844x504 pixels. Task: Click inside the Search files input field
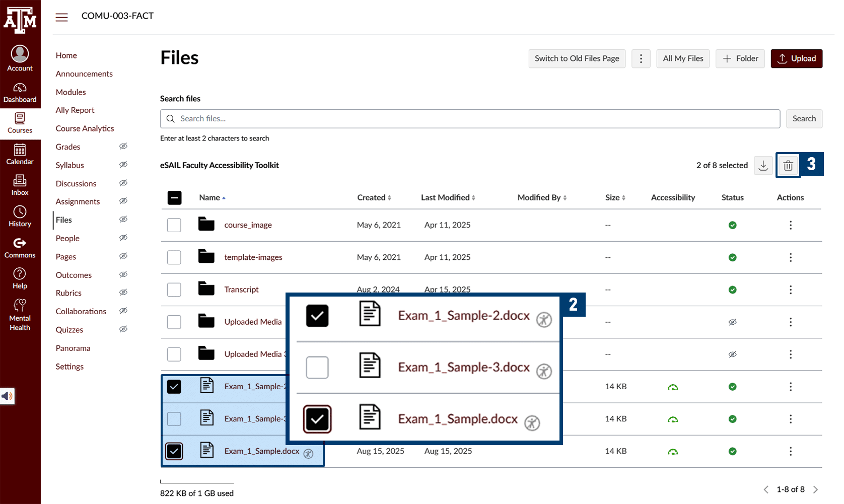(453, 118)
